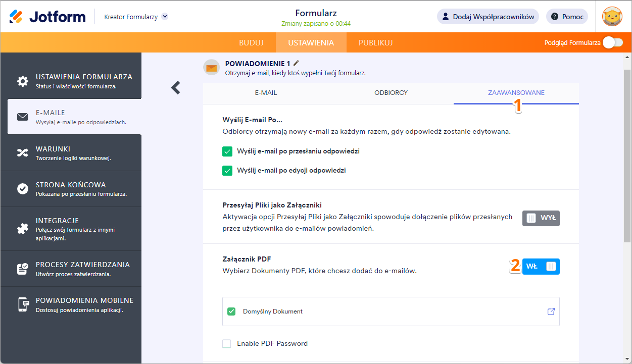Open Domyślny Dokument external link icon
The height and width of the screenshot is (364, 632).
551,311
